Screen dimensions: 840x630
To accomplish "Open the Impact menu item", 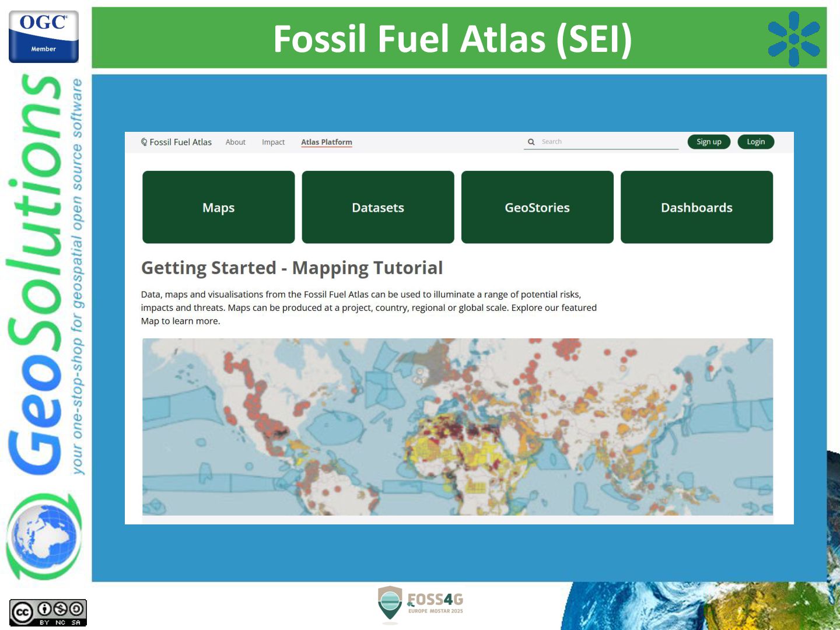I will (273, 142).
